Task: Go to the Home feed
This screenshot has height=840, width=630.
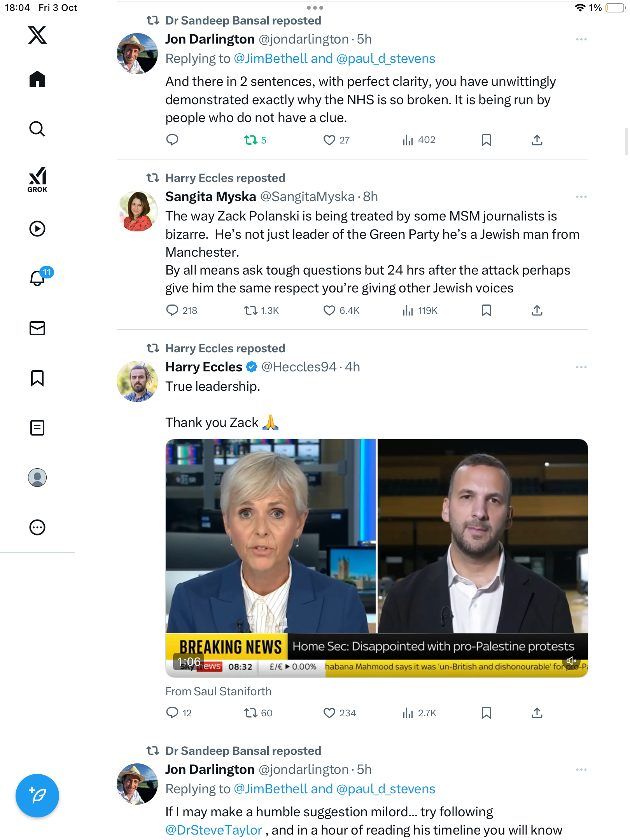Action: pos(37,79)
